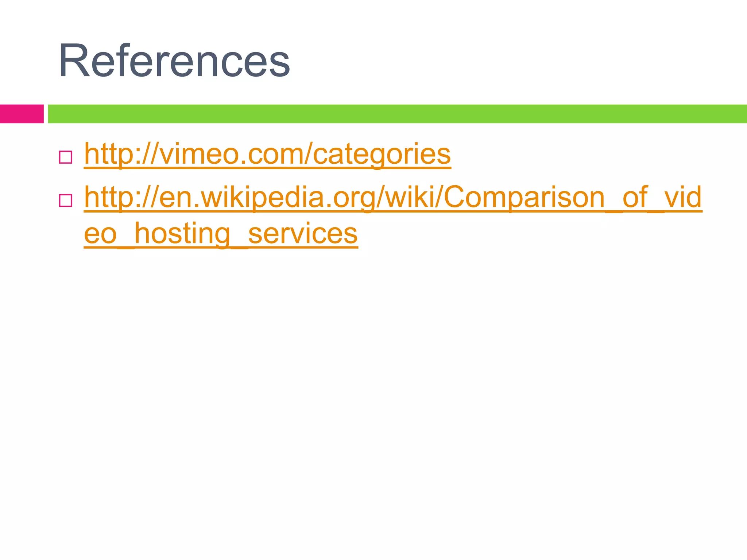
Task: Click the green horizontal divider bar
Action: click(x=398, y=114)
